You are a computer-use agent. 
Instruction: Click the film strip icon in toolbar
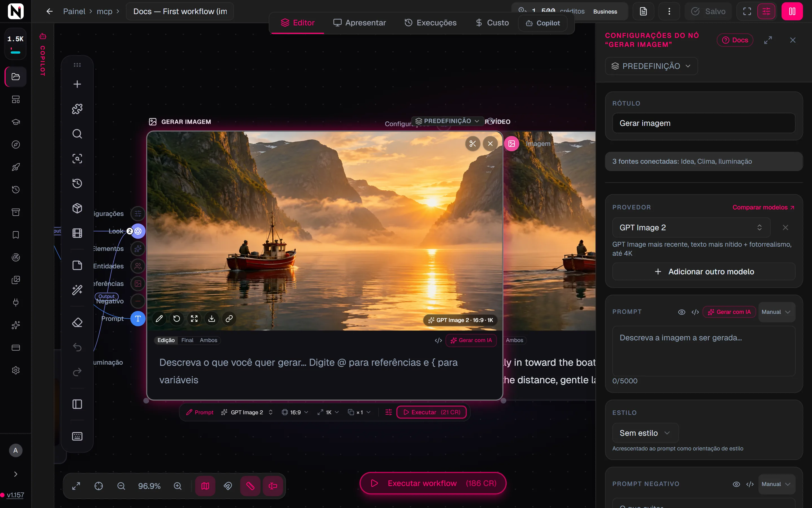click(x=77, y=233)
